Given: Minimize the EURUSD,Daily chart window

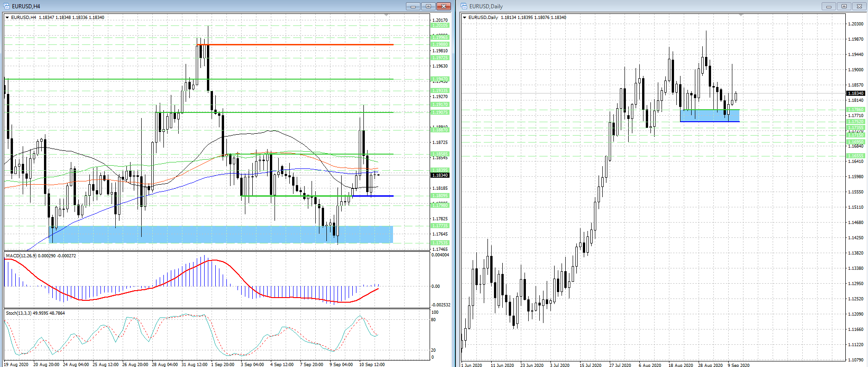Looking at the screenshot, I should (x=829, y=6).
